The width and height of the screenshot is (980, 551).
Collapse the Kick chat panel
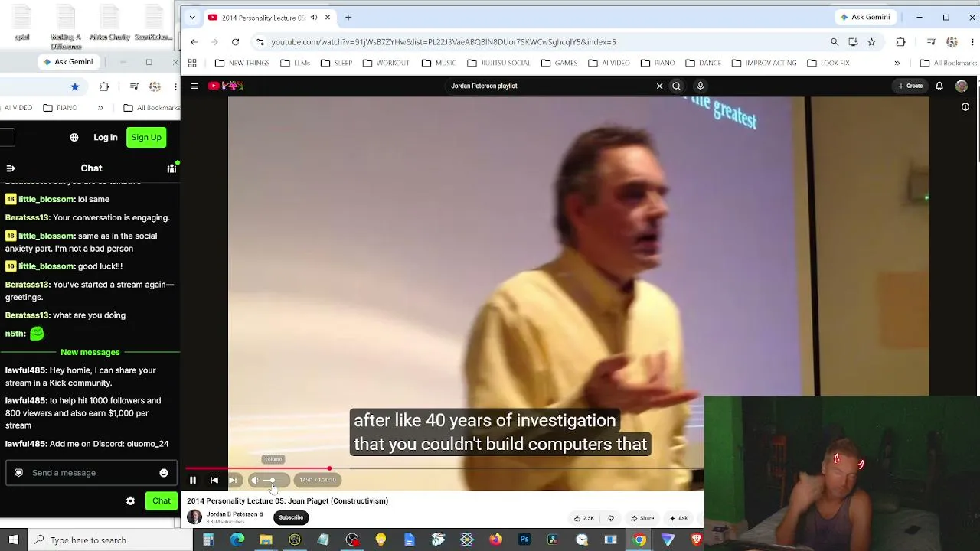pos(11,168)
